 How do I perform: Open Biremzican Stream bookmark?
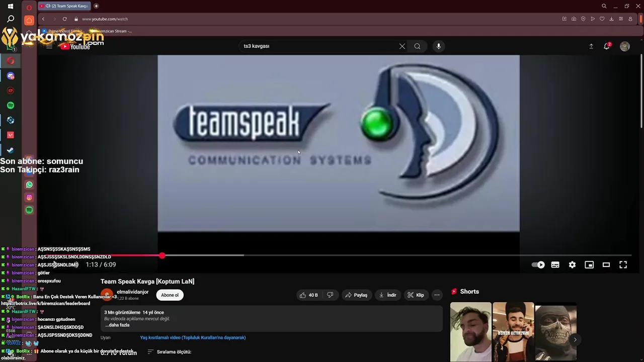tap(112, 31)
